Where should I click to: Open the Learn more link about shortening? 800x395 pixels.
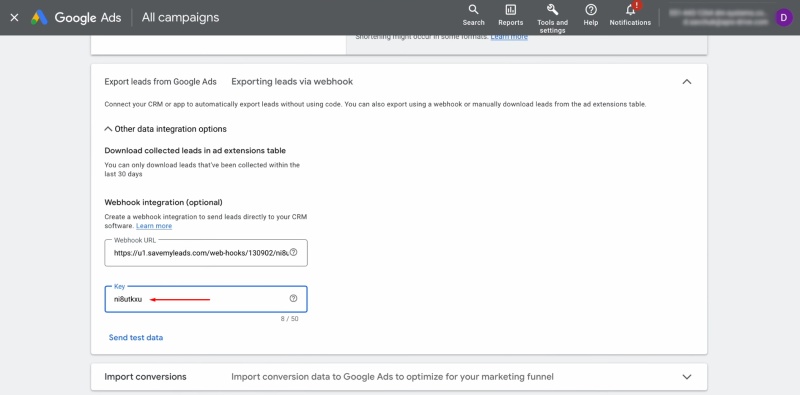click(x=509, y=37)
